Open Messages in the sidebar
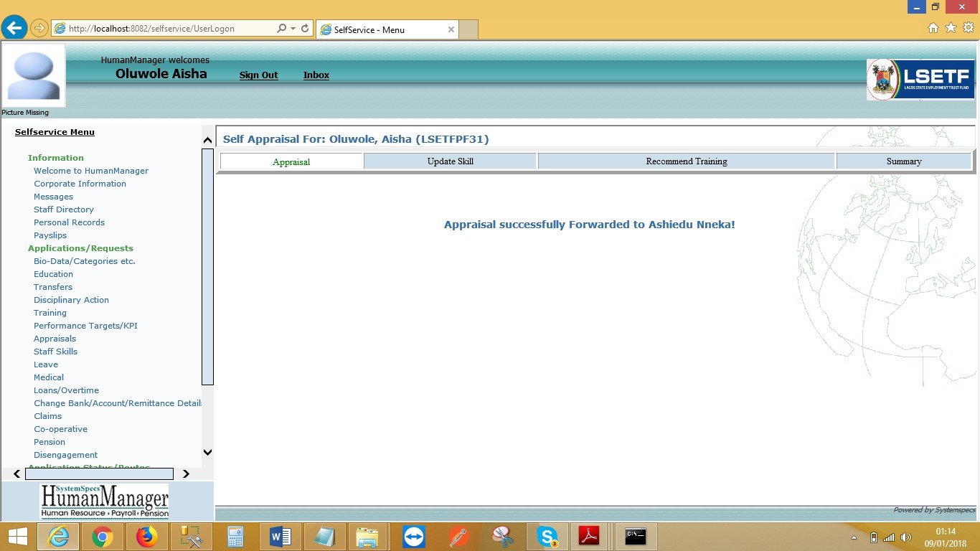This screenshot has width=980, height=551. [53, 197]
